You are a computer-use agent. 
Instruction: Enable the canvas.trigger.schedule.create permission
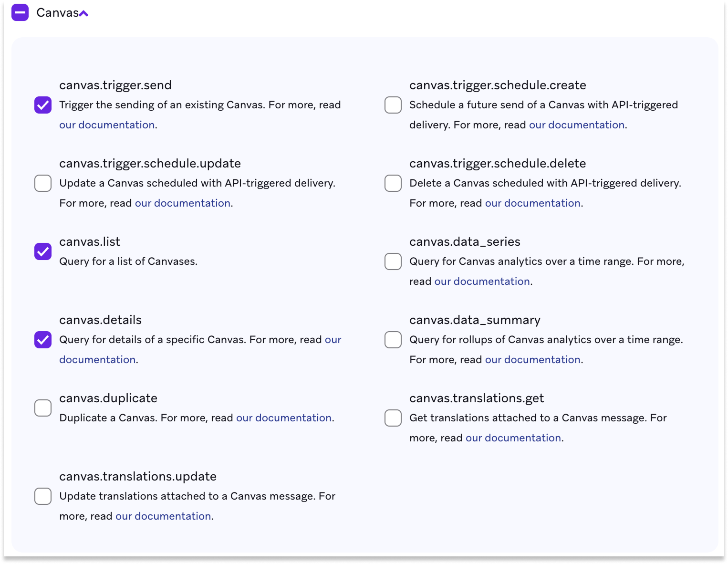click(x=393, y=105)
